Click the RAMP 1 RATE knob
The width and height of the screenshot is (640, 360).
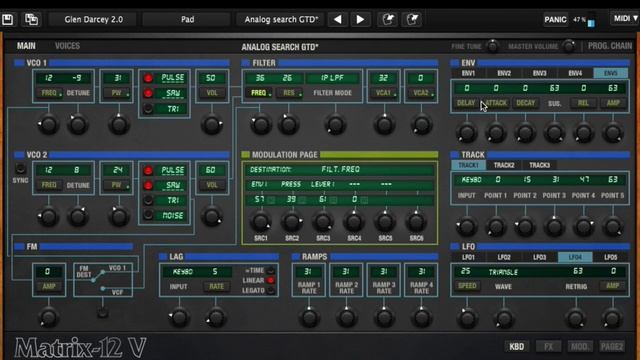pyautogui.click(x=309, y=318)
